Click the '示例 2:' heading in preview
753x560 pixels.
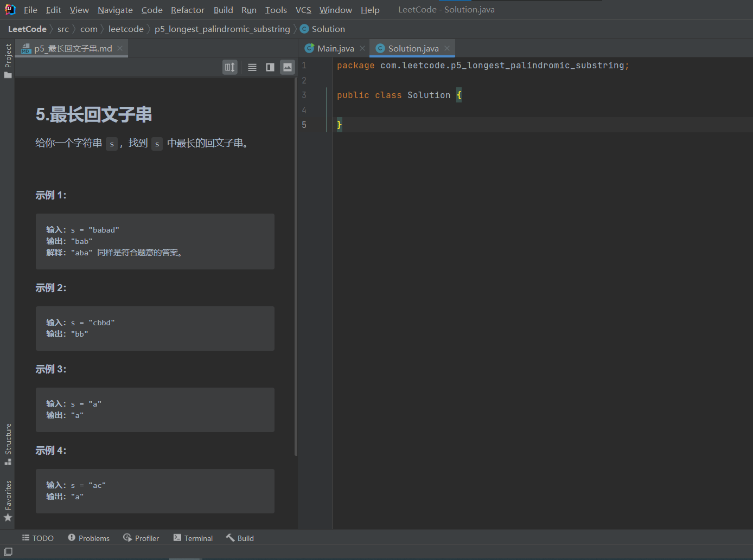51,288
